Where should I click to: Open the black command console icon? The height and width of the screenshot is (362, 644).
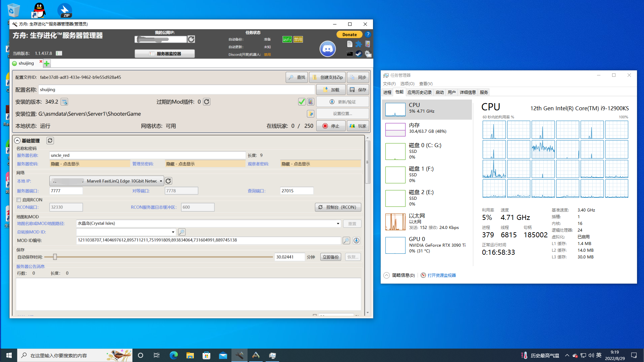[x=350, y=54]
